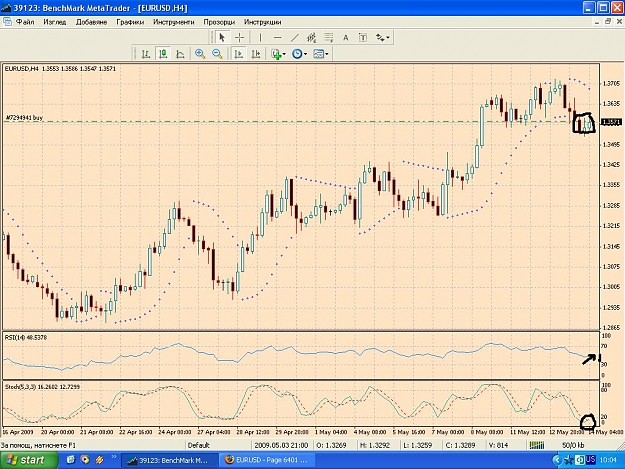625x469 pixels.
Task: Select the #7294941 buy order label
Action: tap(24, 118)
